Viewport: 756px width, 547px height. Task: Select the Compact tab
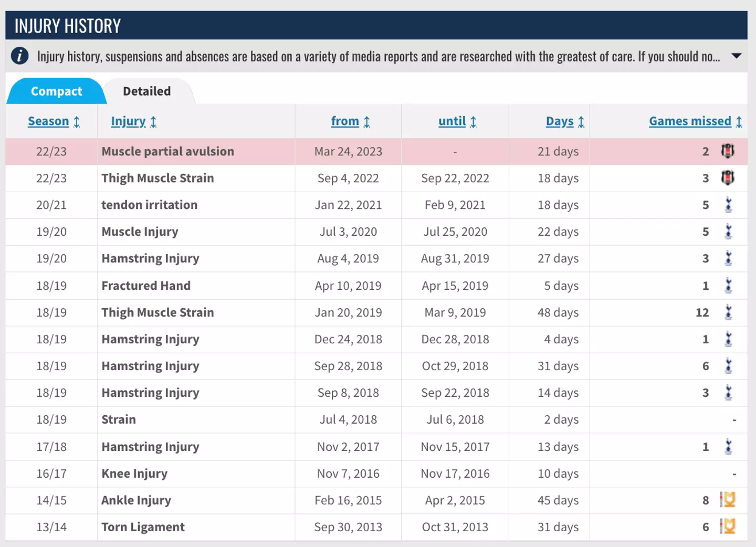[56, 91]
